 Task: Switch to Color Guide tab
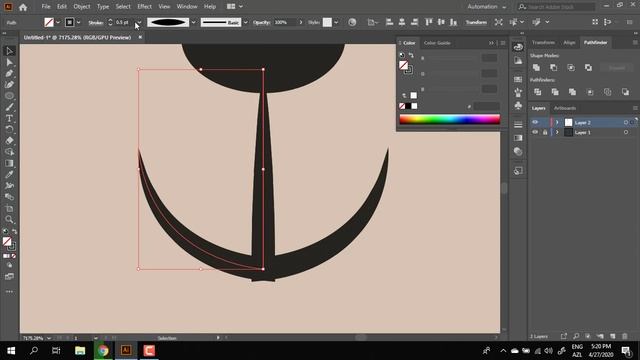[x=437, y=43]
